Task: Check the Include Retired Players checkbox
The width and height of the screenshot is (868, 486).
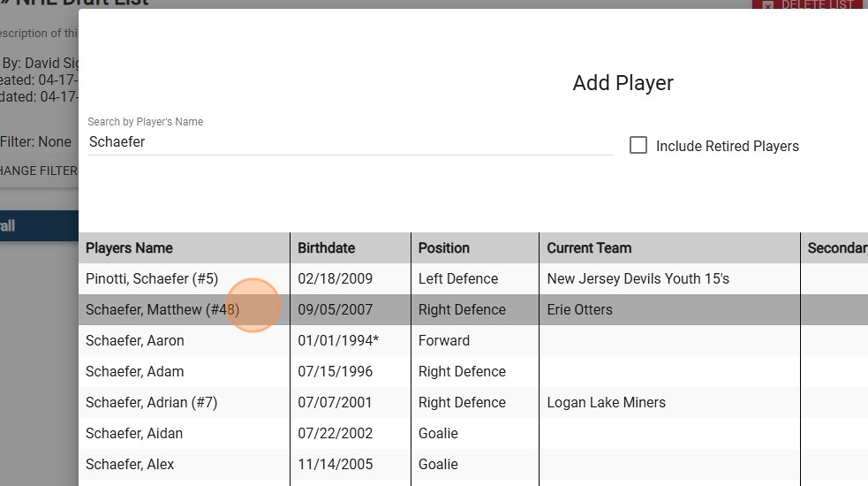Action: click(x=638, y=146)
